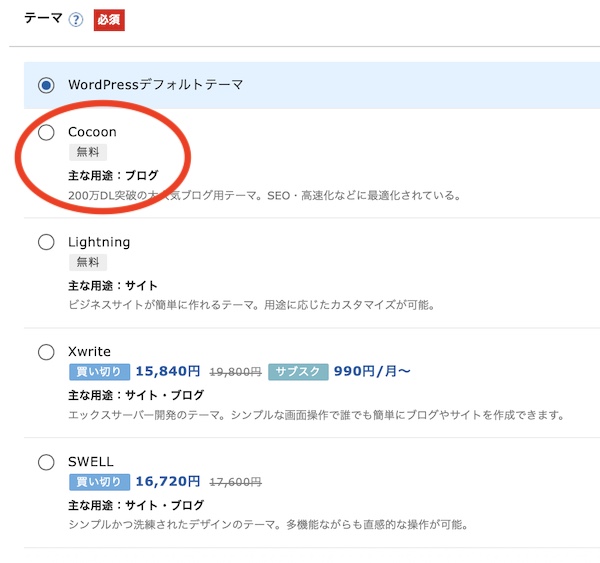
Task: Click 主な用途：サイト・ブログ under SWELL
Action: tap(136, 506)
